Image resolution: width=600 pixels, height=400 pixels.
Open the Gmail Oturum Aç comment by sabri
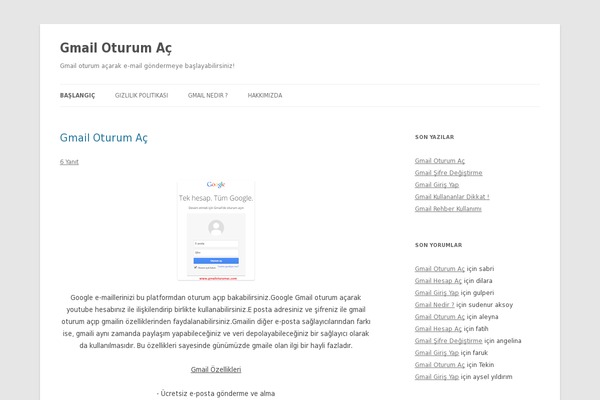tap(439, 269)
